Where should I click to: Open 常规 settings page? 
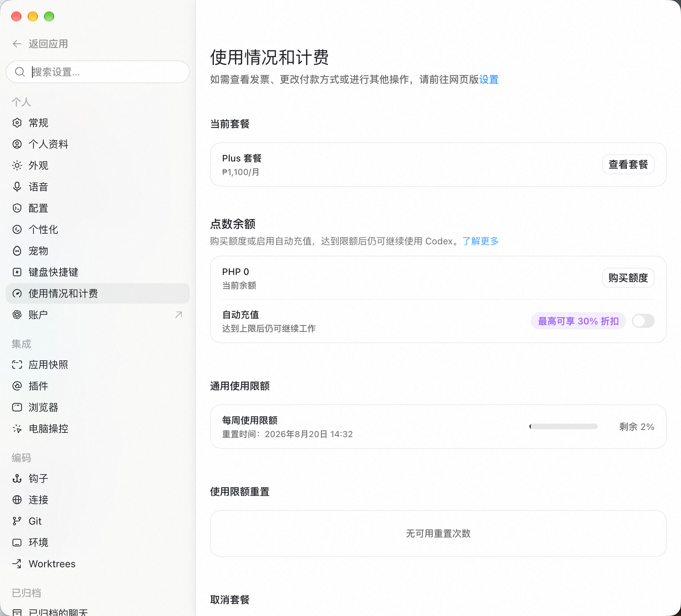(98, 123)
